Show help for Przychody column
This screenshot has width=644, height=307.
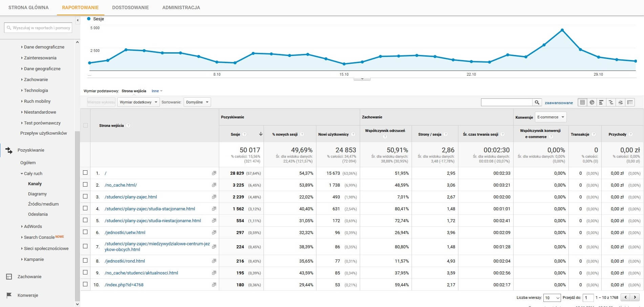pos(631,134)
